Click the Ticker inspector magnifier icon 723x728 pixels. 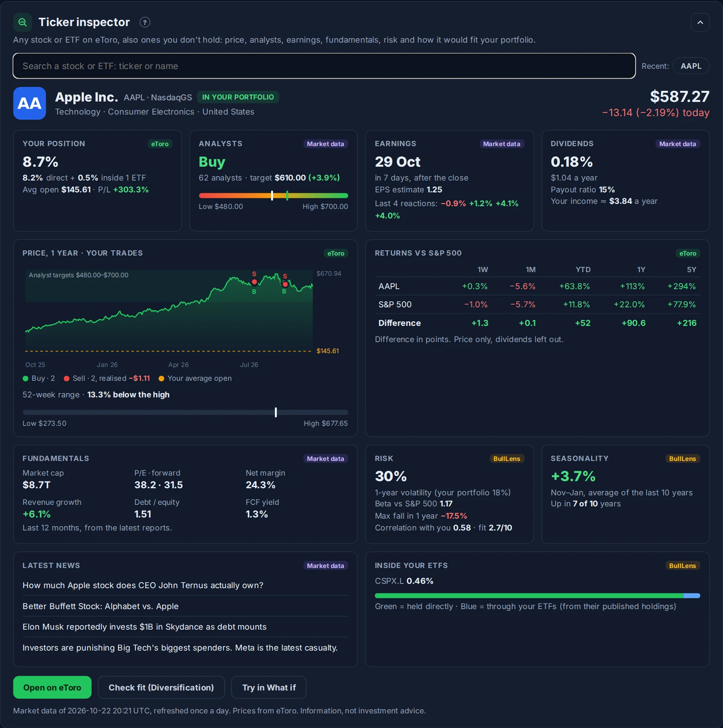(22, 22)
